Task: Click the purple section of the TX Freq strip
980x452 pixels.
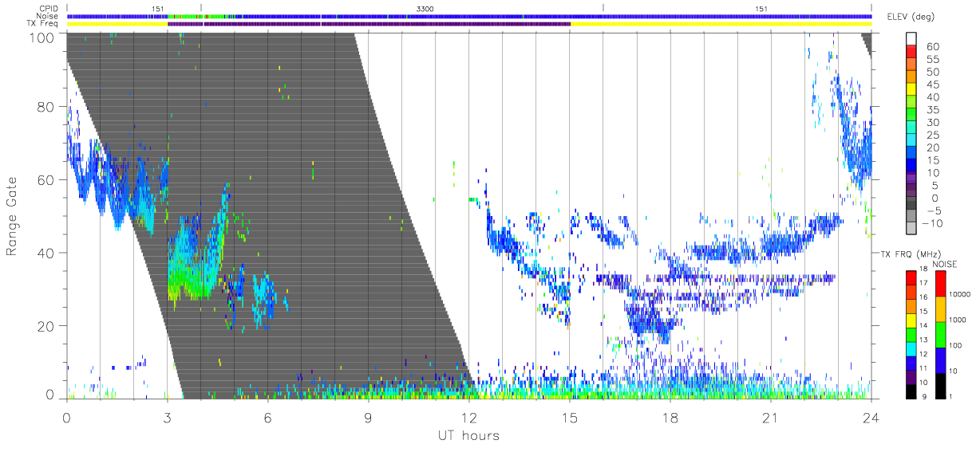Action: pyautogui.click(x=369, y=24)
